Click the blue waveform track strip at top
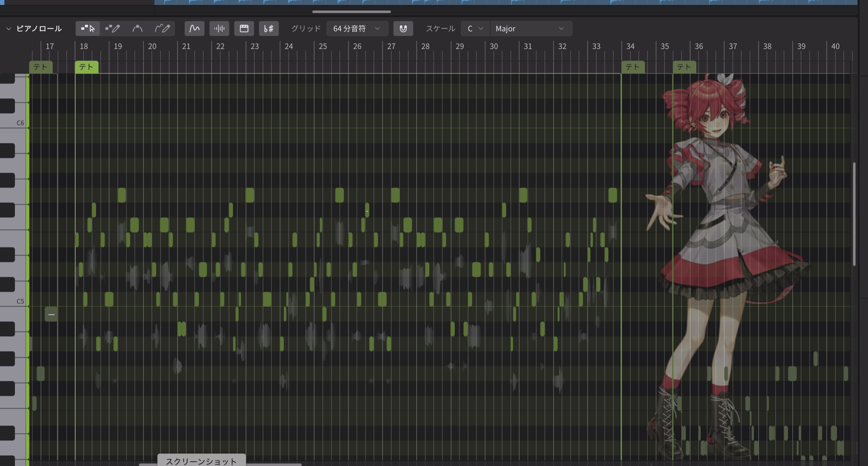The width and height of the screenshot is (868, 466). click(x=506, y=2)
